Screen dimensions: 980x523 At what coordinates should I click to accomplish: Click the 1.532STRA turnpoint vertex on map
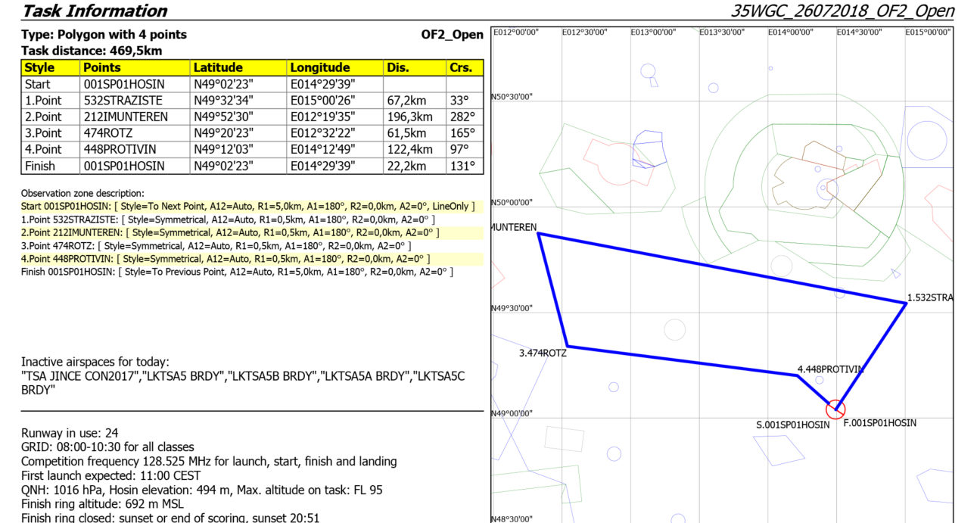tap(905, 303)
